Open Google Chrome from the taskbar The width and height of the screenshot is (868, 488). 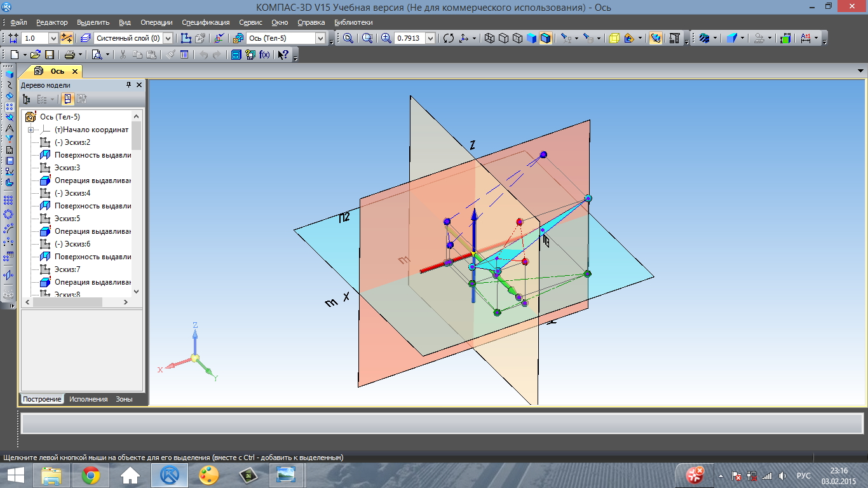coord(90,475)
